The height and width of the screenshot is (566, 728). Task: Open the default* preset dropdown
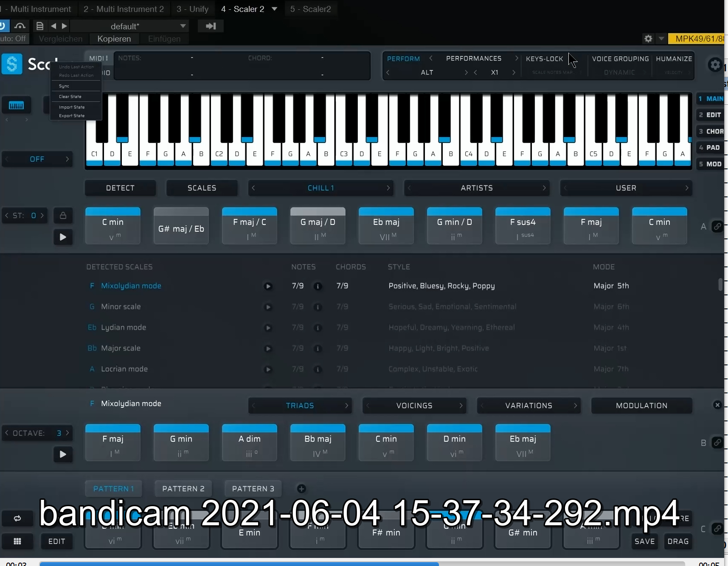click(x=129, y=26)
